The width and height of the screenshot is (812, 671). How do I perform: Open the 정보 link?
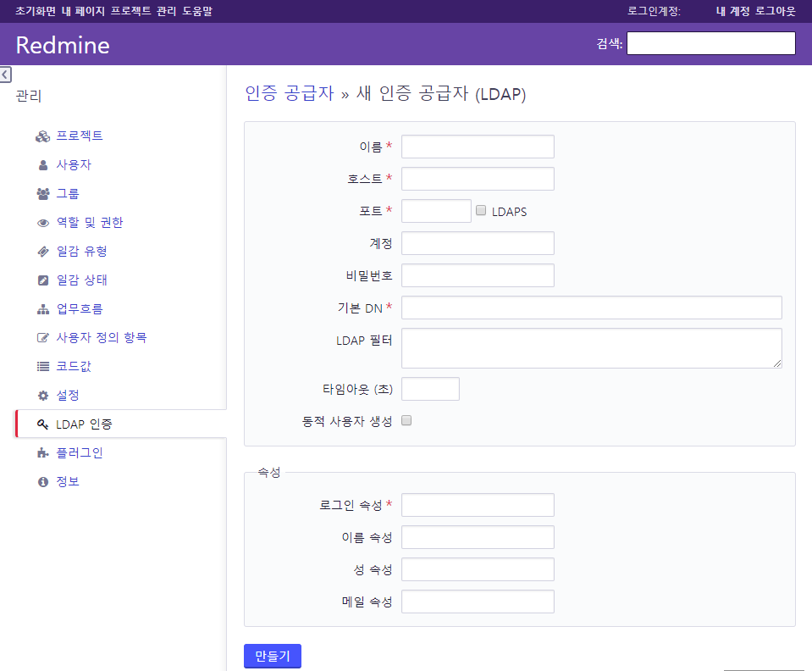[68, 481]
